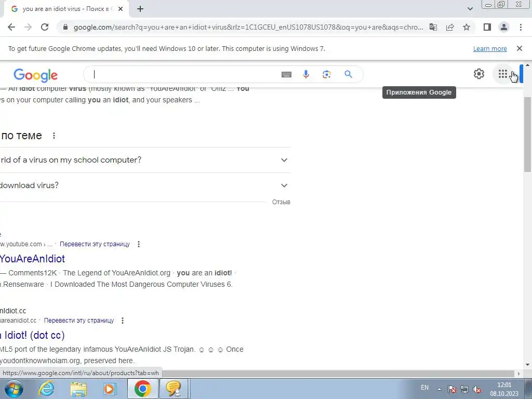Open Learn more about Chrome updates
The image size is (532, 399).
pyautogui.click(x=490, y=48)
